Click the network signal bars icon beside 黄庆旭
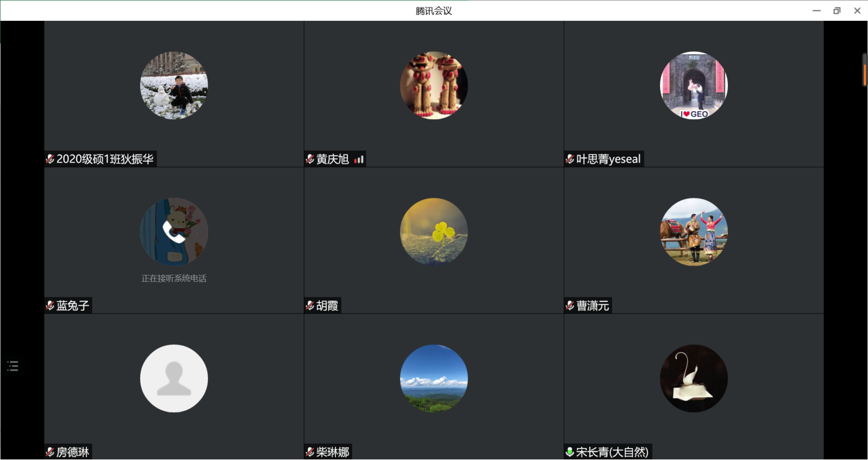 tap(359, 159)
